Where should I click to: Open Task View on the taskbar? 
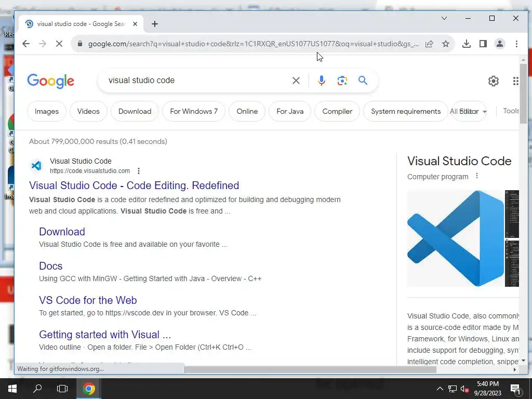pos(62,389)
